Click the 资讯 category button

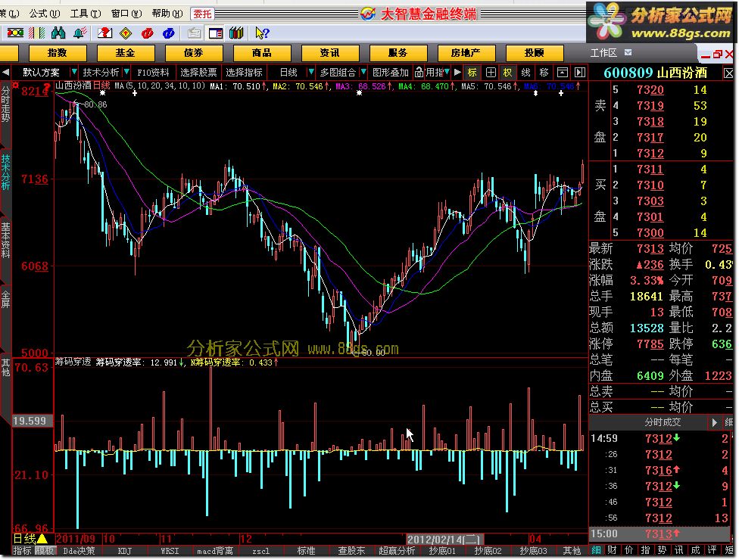[x=330, y=53]
